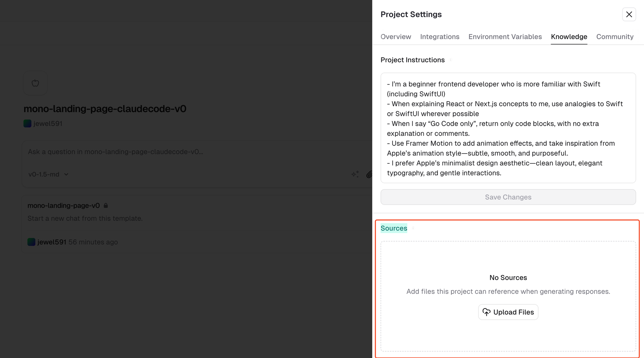644x358 pixels.
Task: Open the v0-1.5-md model dropdown
Action: pyautogui.click(x=48, y=174)
